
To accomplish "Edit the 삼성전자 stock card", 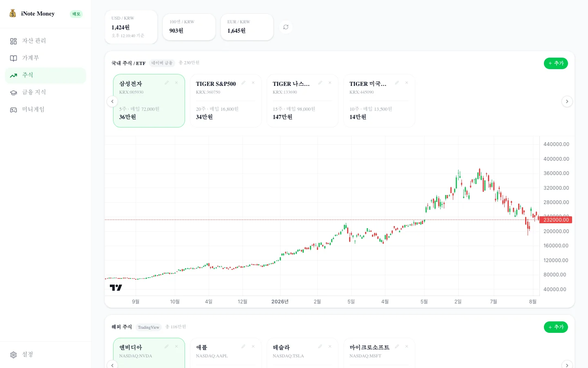I will [x=167, y=83].
